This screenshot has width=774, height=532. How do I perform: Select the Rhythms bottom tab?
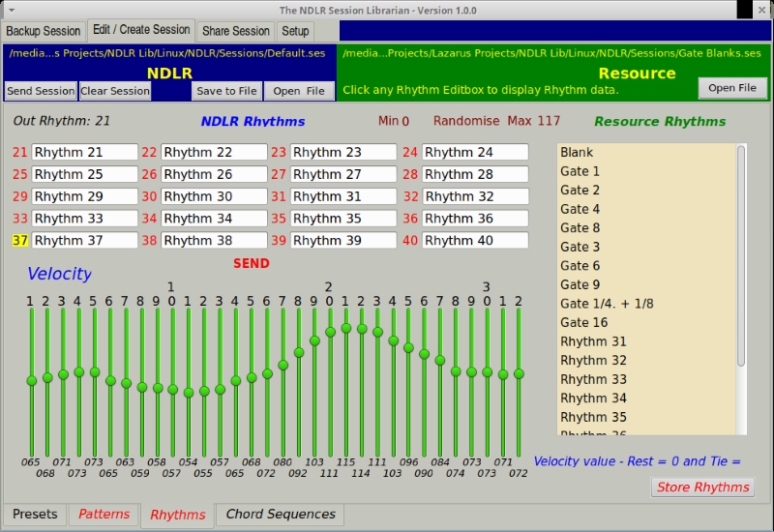coord(178,515)
